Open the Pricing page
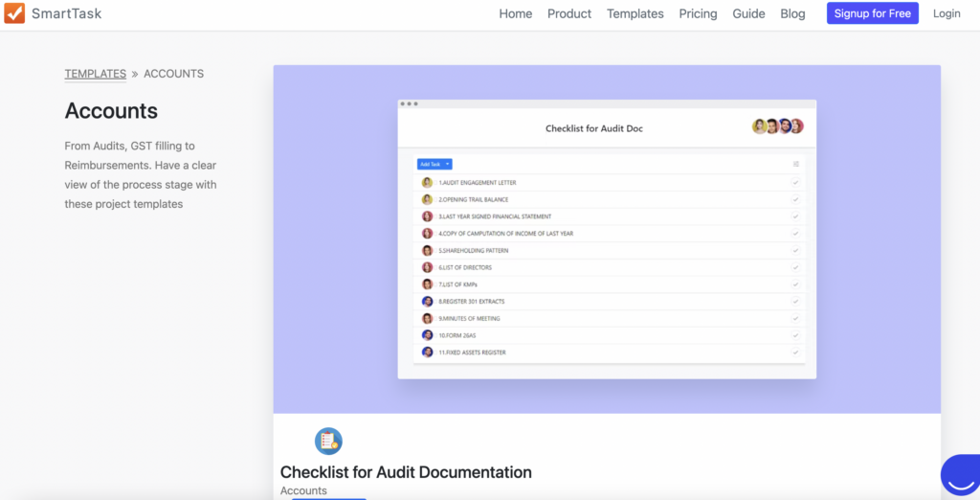Image resolution: width=980 pixels, height=500 pixels. tap(698, 13)
